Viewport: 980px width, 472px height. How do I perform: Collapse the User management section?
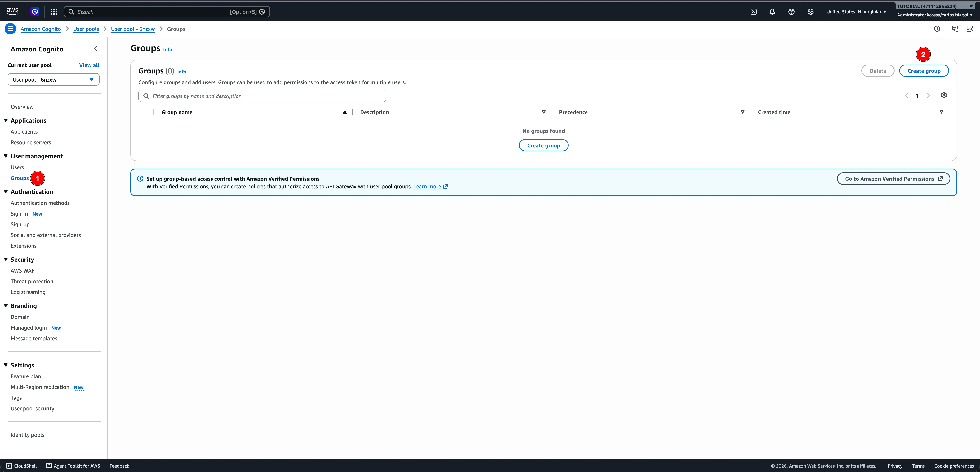coord(6,156)
